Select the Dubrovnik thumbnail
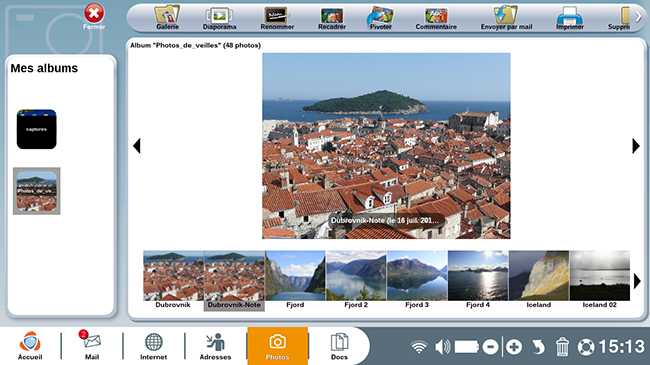Viewport: 650px width, 365px height. pyautogui.click(x=173, y=280)
